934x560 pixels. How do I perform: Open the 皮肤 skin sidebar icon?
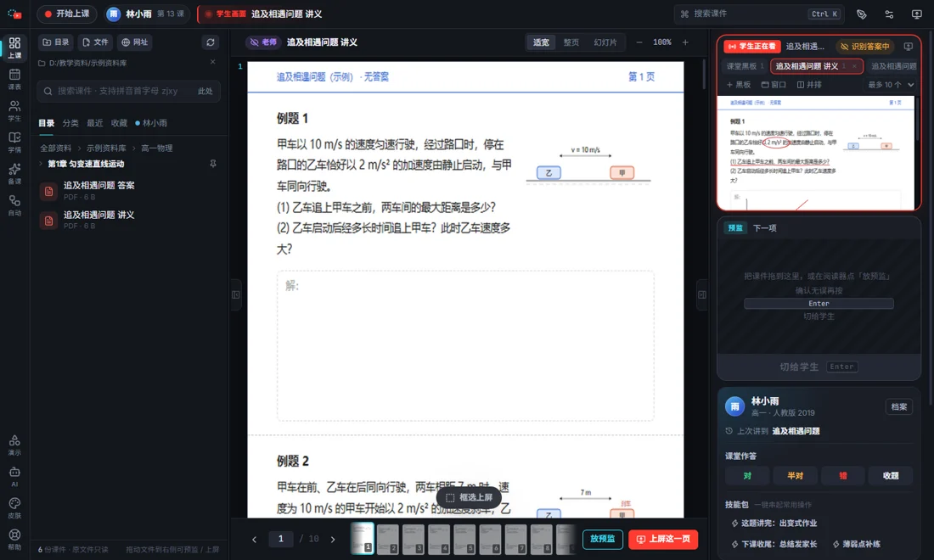pos(14,507)
